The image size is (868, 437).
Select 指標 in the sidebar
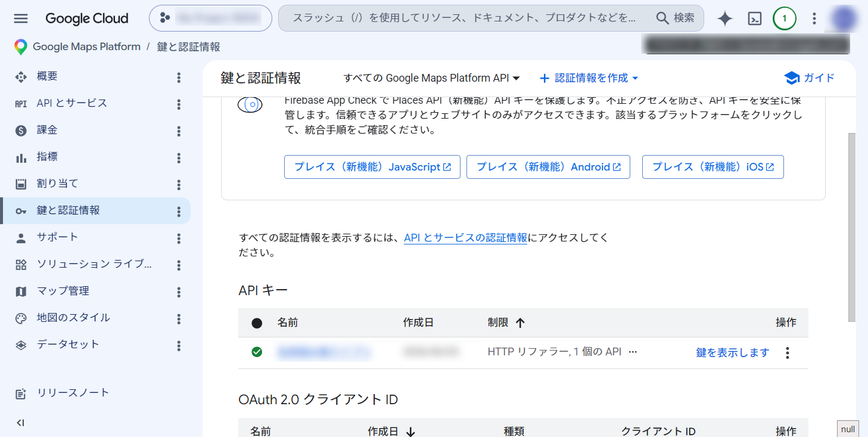pos(47,157)
